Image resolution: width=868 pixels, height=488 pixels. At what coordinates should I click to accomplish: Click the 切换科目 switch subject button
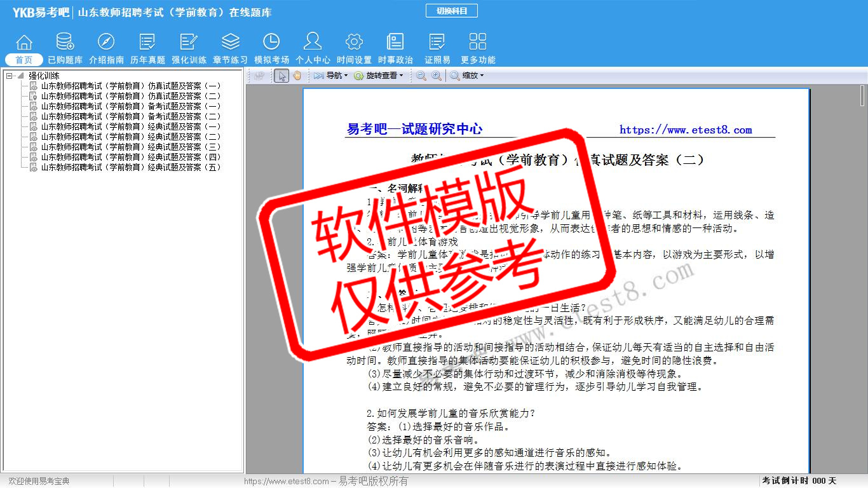pyautogui.click(x=451, y=11)
